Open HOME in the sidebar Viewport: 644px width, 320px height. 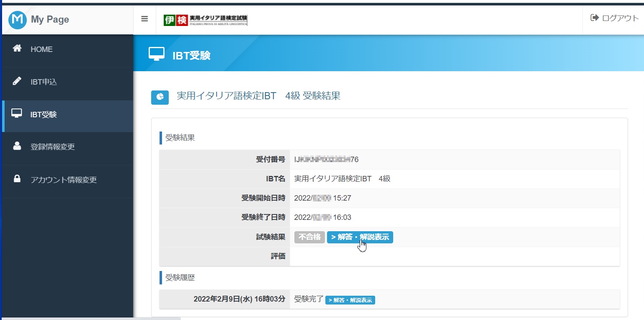coord(67,49)
